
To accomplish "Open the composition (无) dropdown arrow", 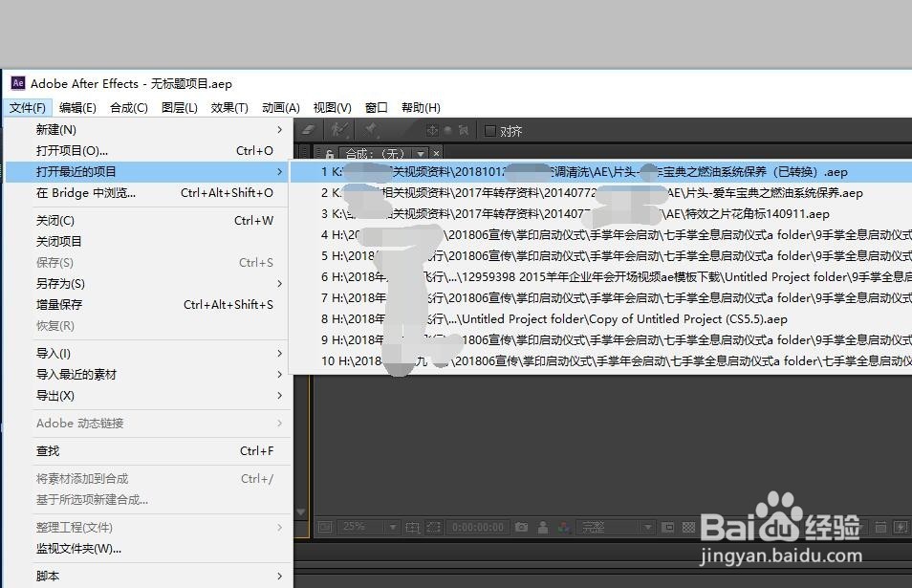I will coord(421,154).
